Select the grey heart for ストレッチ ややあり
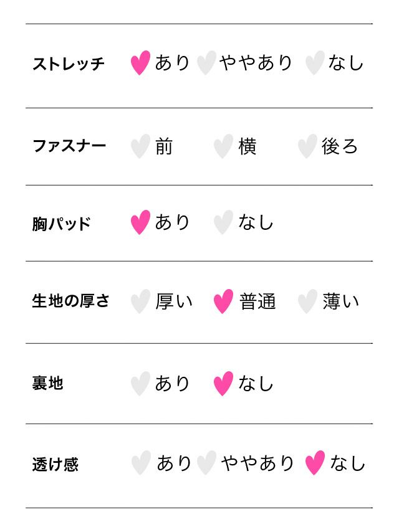Image resolution: width=399 pixels, height=532 pixels. point(206,63)
